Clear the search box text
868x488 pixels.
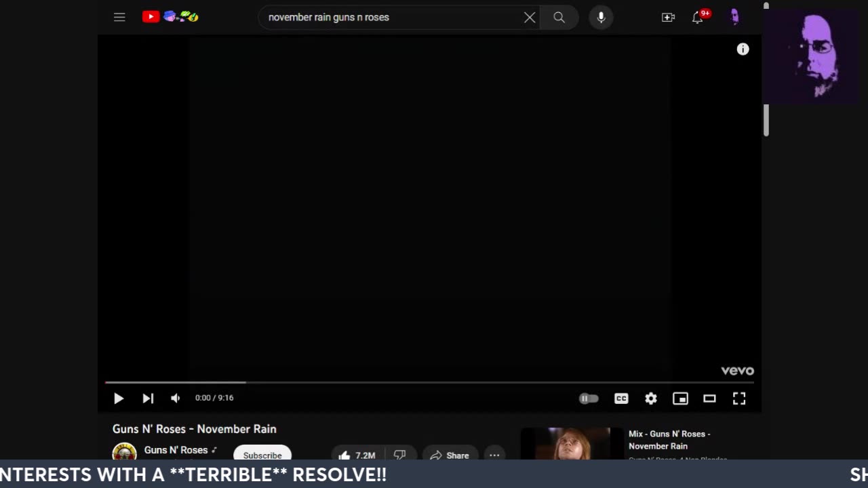(x=530, y=18)
